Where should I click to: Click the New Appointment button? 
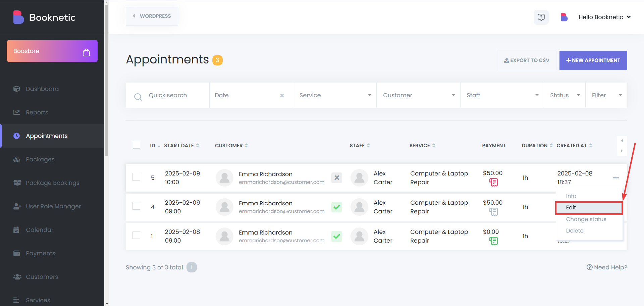[x=593, y=60]
